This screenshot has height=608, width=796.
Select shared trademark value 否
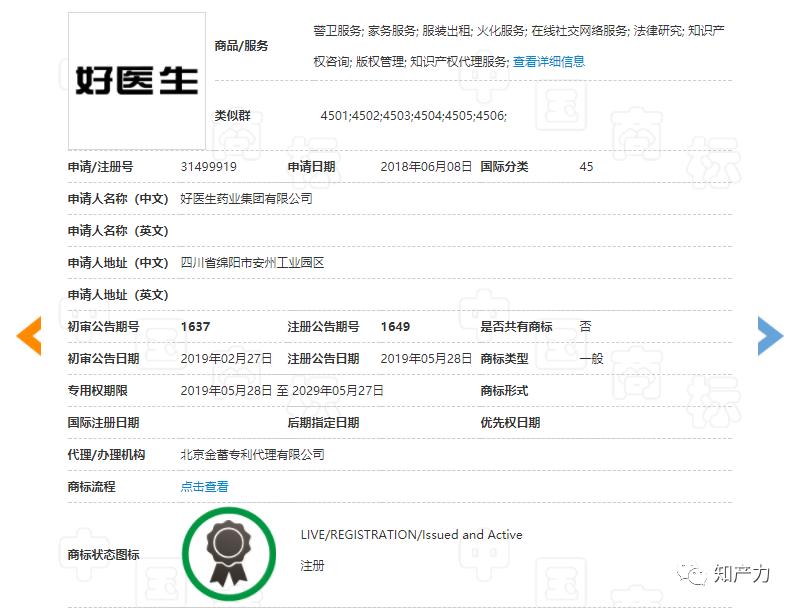(585, 327)
